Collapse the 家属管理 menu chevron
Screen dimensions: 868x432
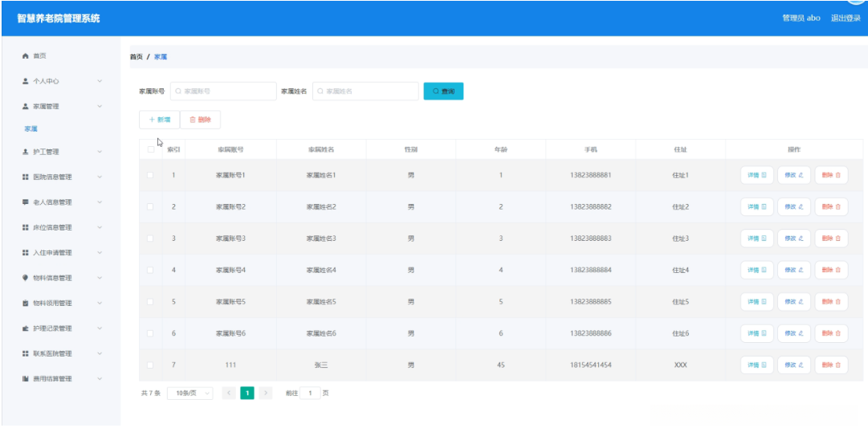[x=100, y=106]
